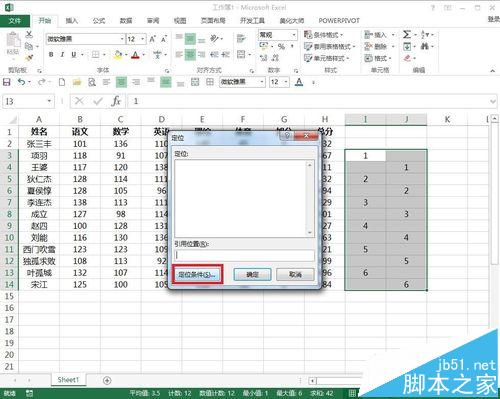Click the New Sheet plus icon
The image size is (500, 399).
pyautogui.click(x=107, y=380)
